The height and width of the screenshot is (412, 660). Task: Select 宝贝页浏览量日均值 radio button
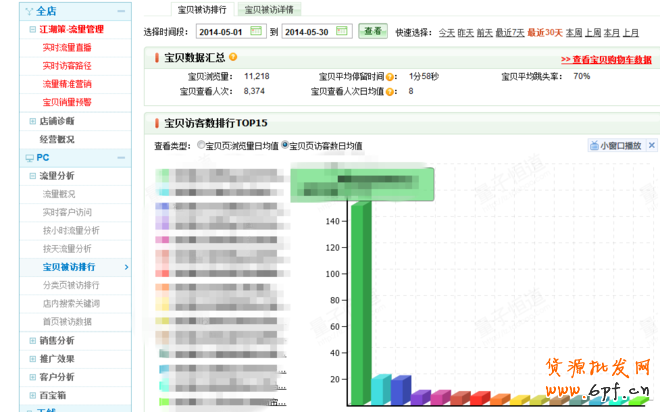[200, 145]
